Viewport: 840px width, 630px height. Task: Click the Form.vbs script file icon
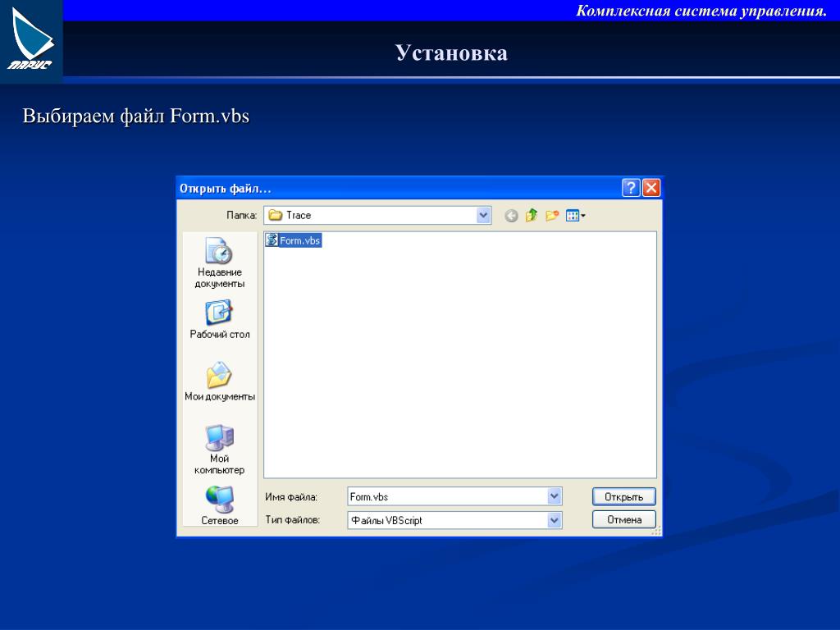[x=272, y=240]
